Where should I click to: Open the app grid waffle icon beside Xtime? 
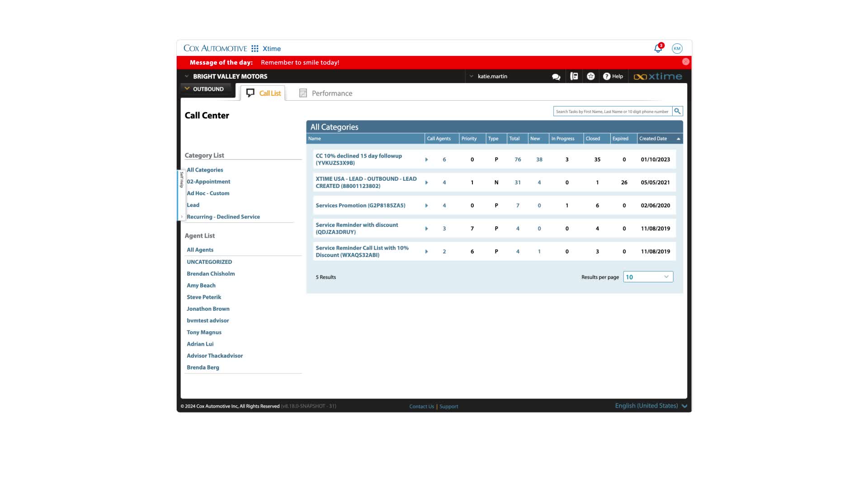click(255, 48)
